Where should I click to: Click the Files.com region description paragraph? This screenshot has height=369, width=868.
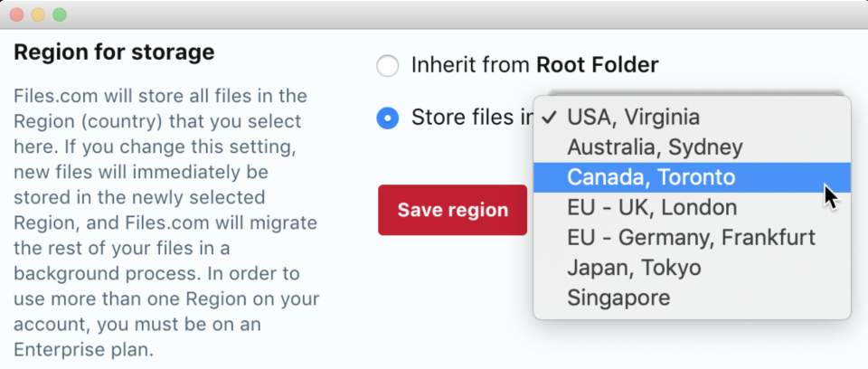click(163, 222)
